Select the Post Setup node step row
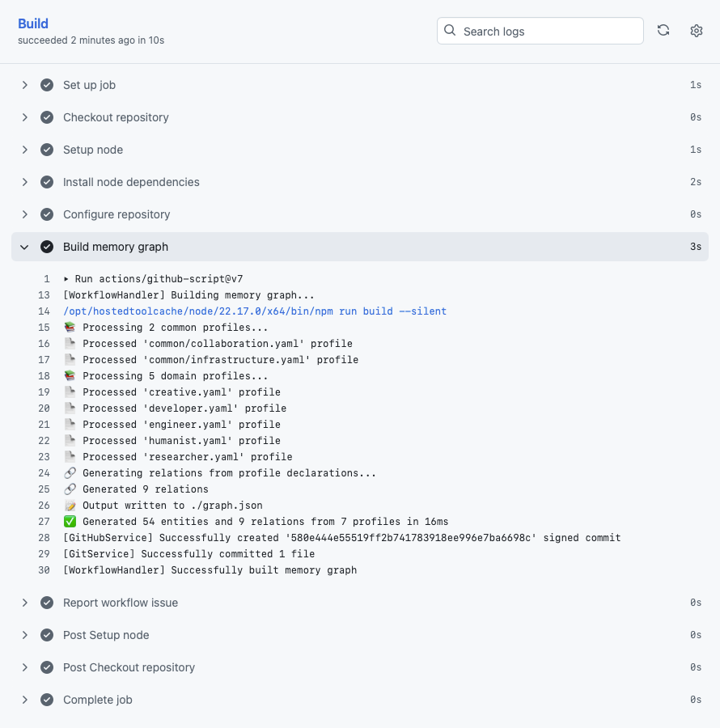Screen dimensions: 720x728 [360, 635]
